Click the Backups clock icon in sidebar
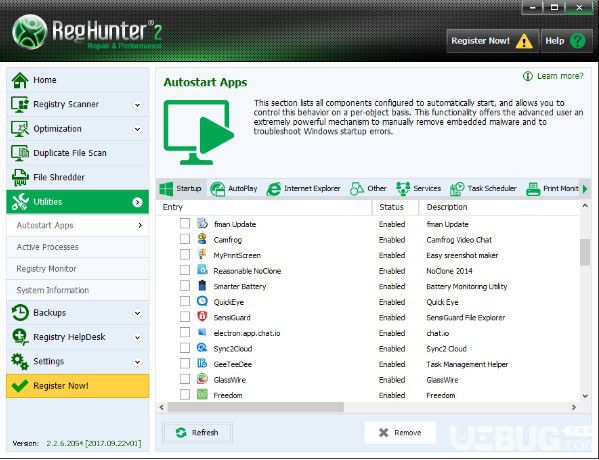This screenshot has height=460, width=599. [x=20, y=313]
